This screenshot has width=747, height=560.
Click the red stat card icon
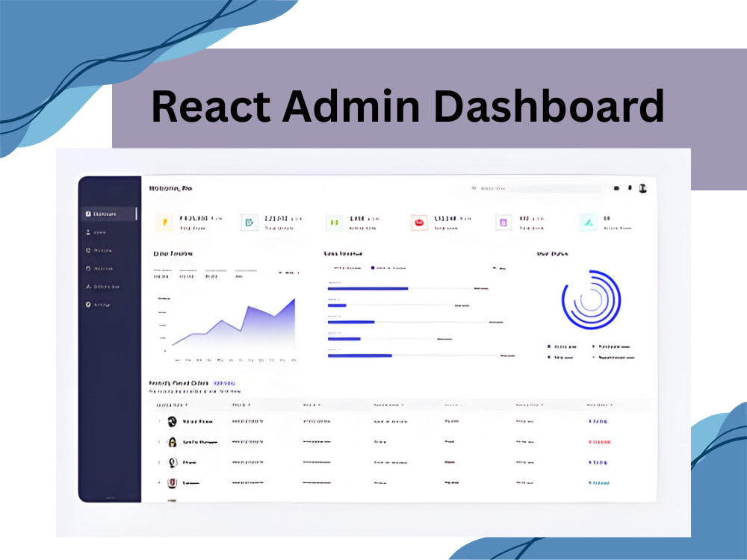pos(419,223)
